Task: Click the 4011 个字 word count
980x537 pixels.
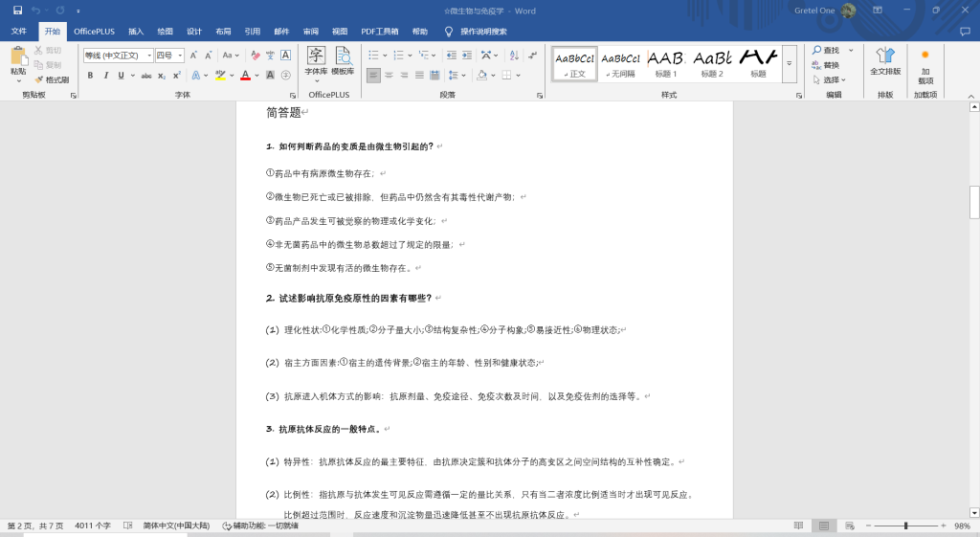Action: coord(93,526)
